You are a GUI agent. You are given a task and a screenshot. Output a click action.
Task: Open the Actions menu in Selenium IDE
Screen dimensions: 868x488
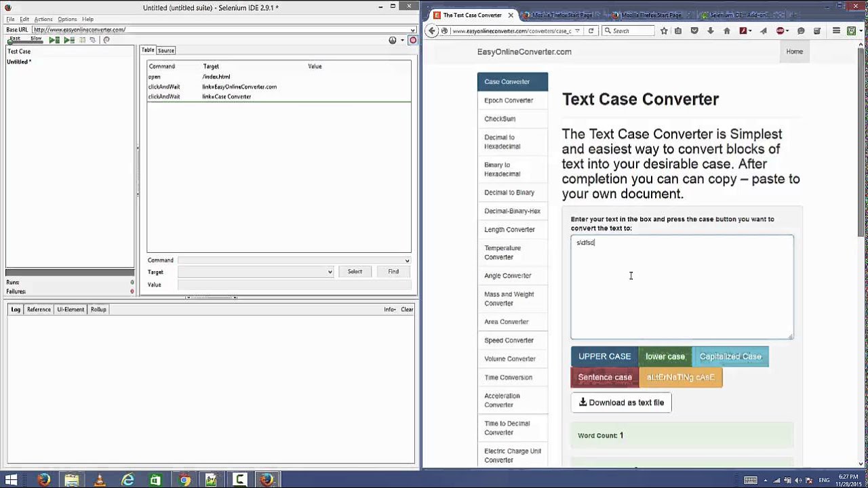coord(43,19)
